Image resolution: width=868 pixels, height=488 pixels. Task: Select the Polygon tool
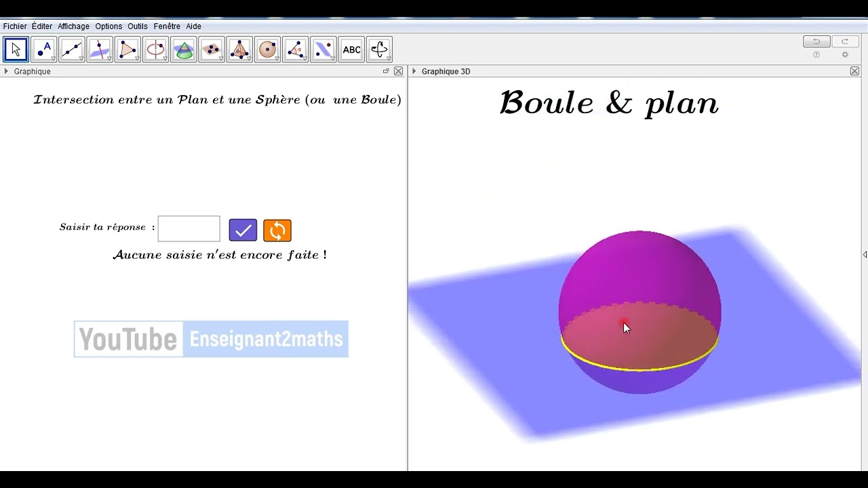tap(127, 49)
